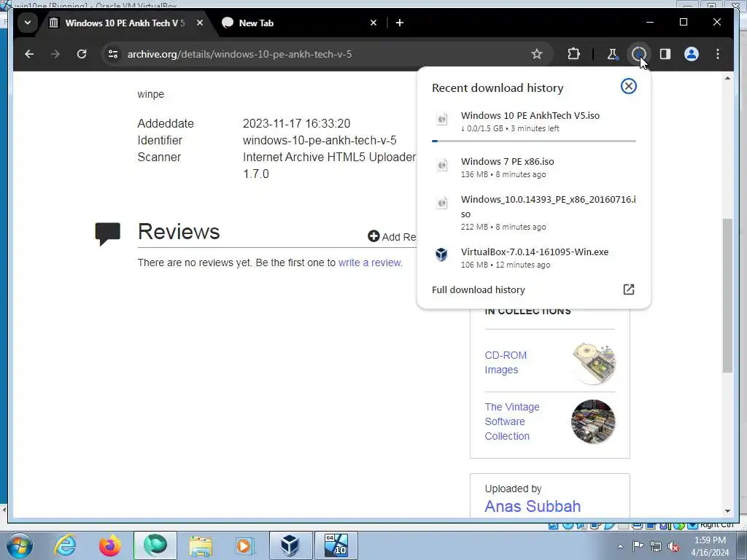Click the scrollbar up arrow
The height and width of the screenshot is (560, 747).
coord(727,78)
